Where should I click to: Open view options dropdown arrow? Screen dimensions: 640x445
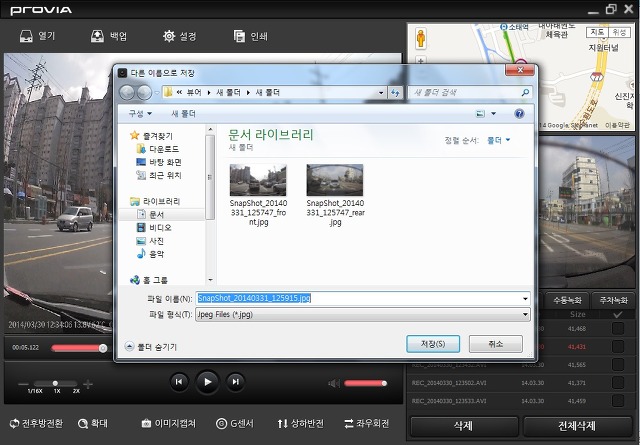point(493,113)
